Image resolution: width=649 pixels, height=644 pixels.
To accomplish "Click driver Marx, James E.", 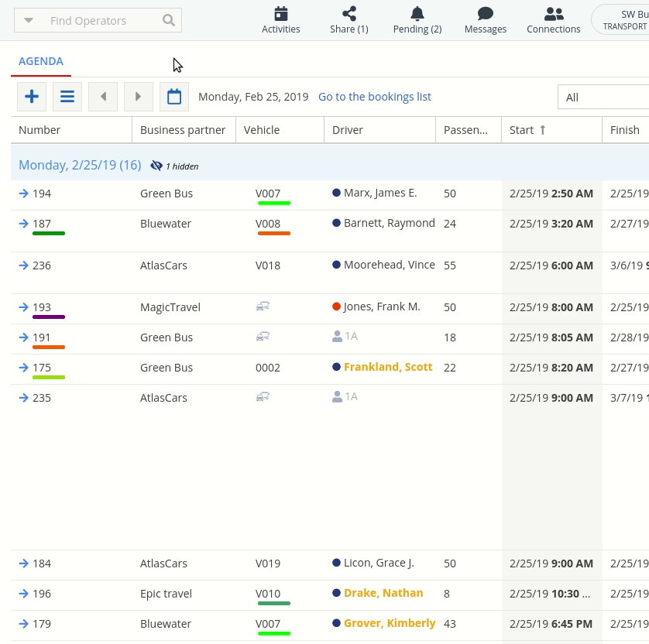I will (380, 193).
